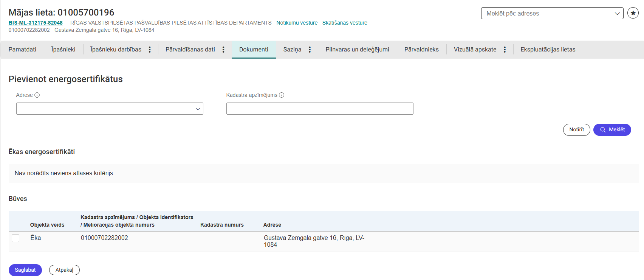The width and height of the screenshot is (644, 280).
Task: Open the Īpašnieki tab
Action: (x=63, y=50)
